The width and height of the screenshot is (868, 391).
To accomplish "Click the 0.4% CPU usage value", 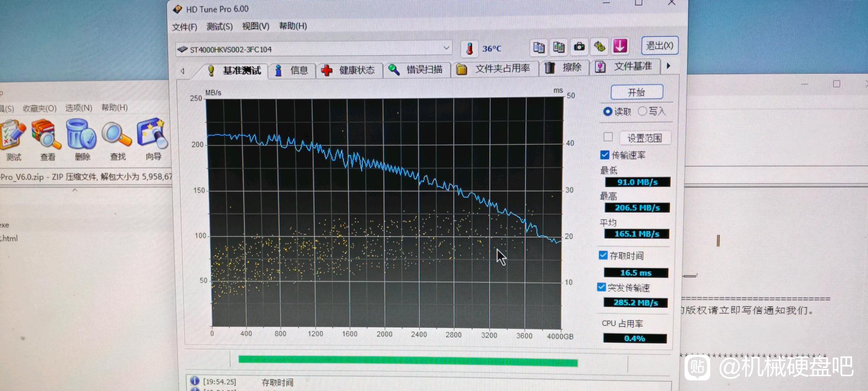I will coord(635,338).
